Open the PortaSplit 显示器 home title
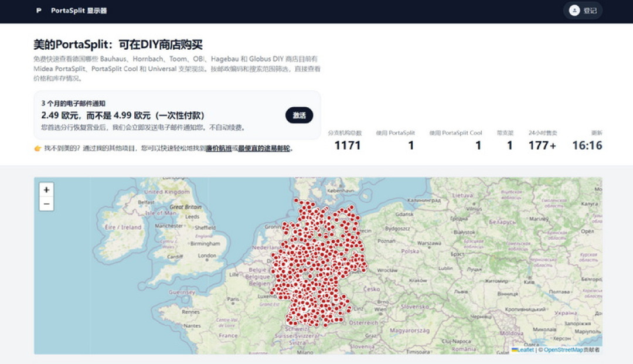The height and width of the screenshot is (364, 633). pos(79,11)
